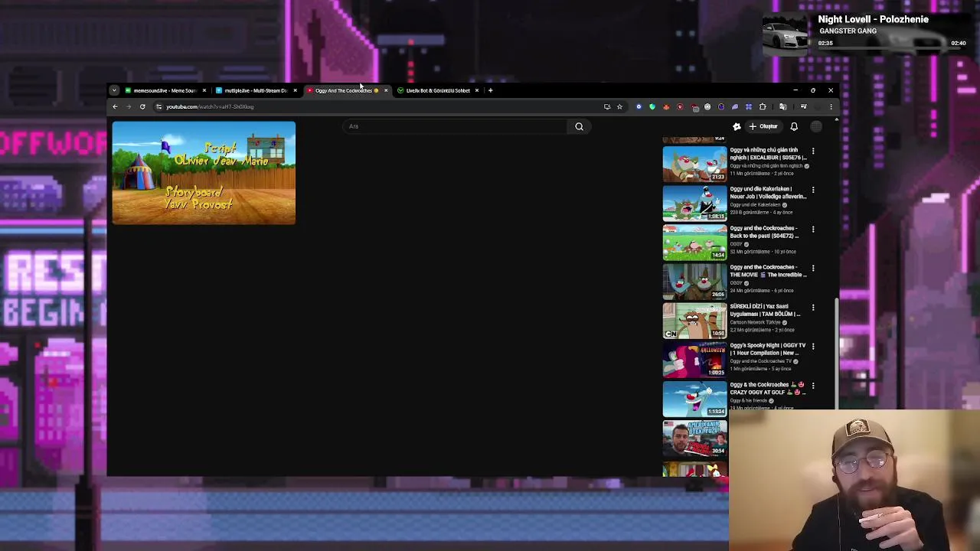Switch to the LiveIx Bot tab
The image size is (980, 551).
click(437, 90)
